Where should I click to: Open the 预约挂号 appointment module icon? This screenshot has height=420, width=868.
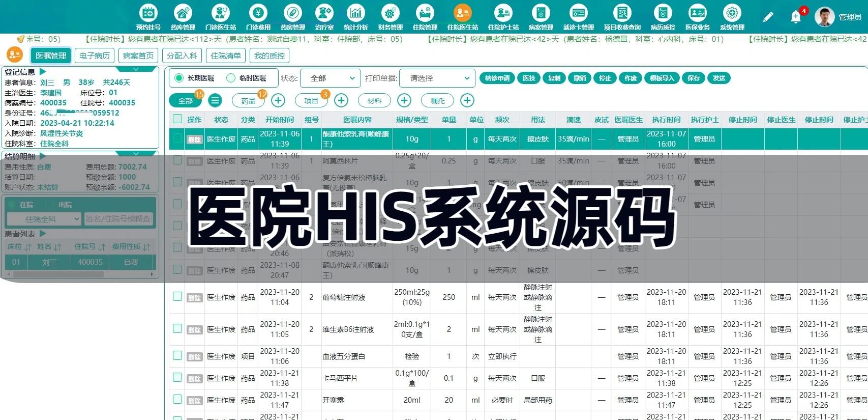click(148, 13)
